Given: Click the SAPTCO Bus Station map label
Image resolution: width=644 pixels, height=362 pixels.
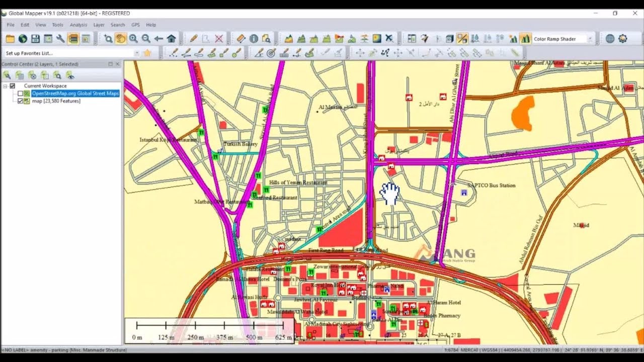Looking at the screenshot, I should [492, 186].
